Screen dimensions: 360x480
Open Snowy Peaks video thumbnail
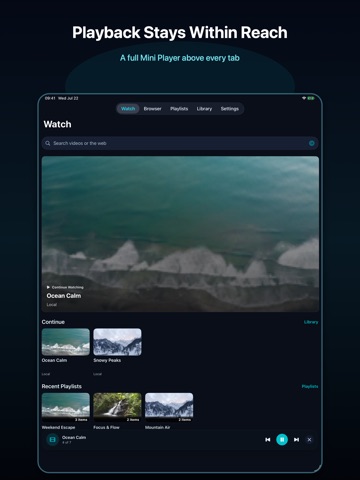pyautogui.click(x=117, y=342)
